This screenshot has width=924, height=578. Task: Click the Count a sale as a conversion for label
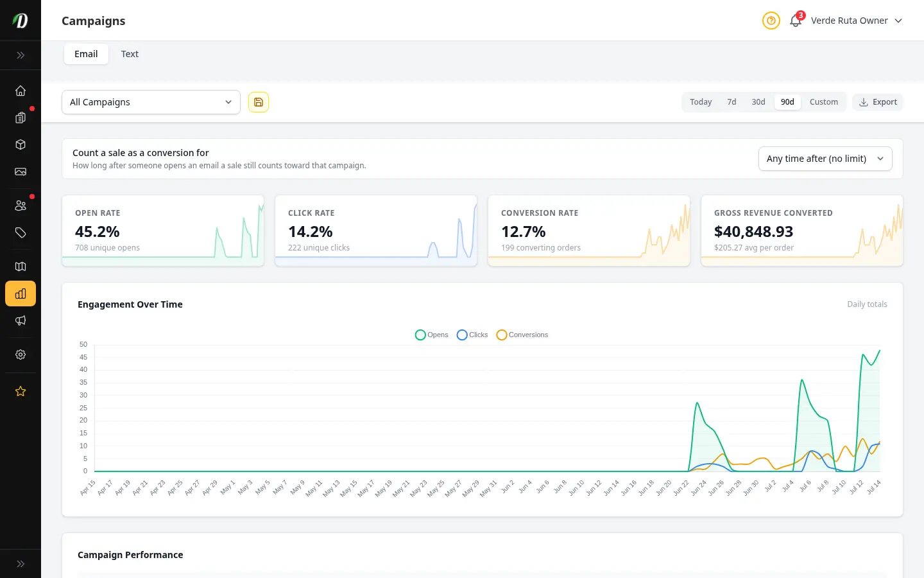(x=141, y=153)
